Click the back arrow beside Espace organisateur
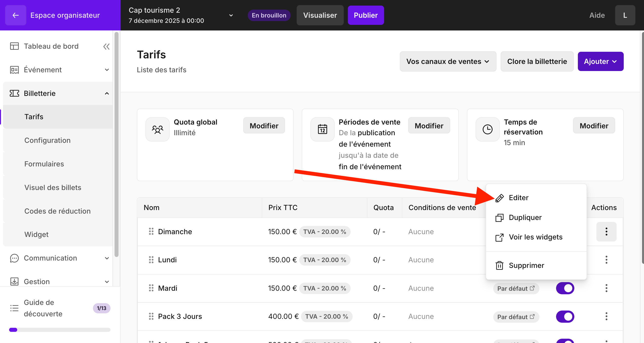The image size is (644, 343). click(15, 15)
